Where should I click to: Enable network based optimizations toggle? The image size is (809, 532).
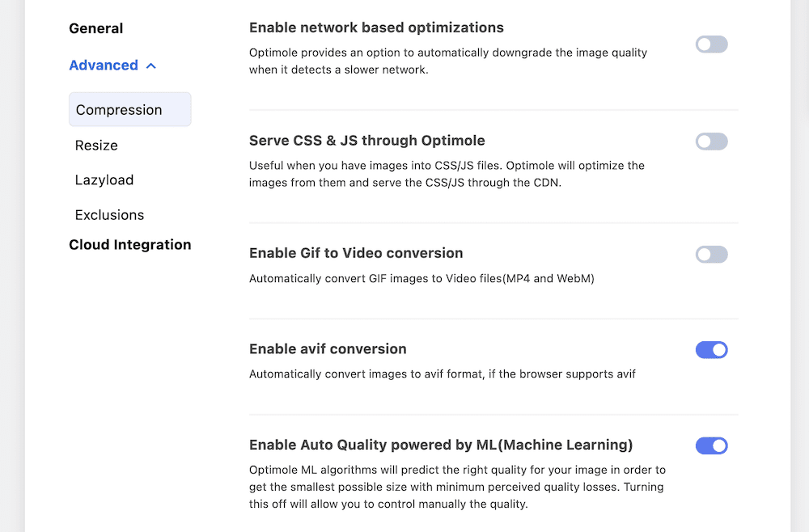coord(711,44)
